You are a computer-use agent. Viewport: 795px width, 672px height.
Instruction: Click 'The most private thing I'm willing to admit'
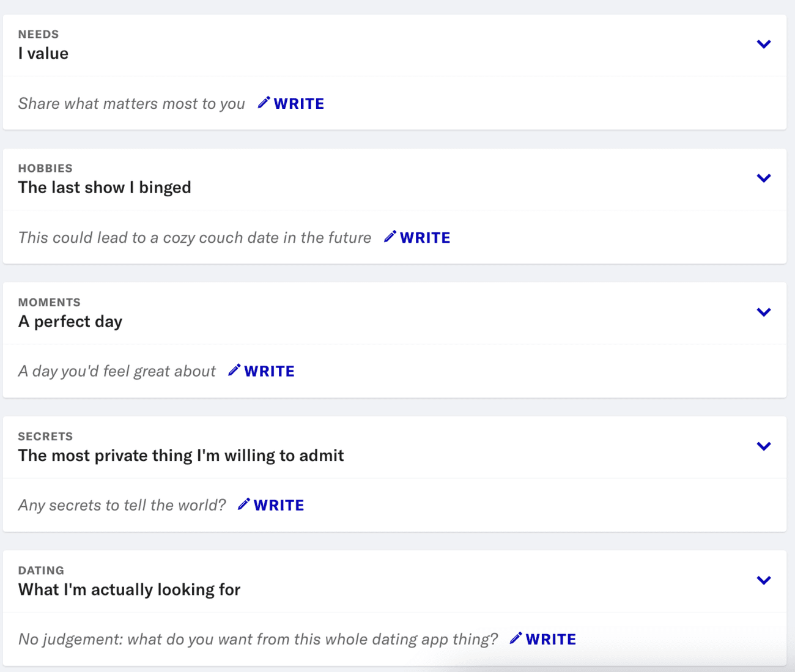(x=181, y=455)
